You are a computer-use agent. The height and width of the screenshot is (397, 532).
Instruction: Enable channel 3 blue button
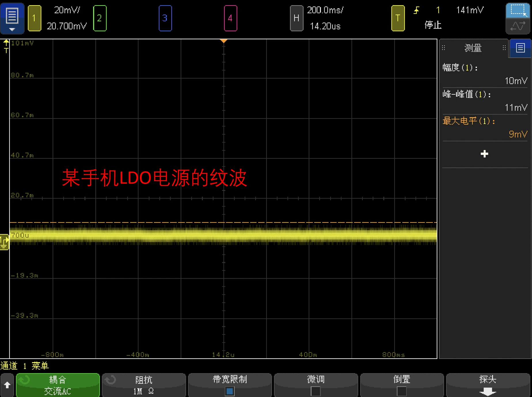(165, 18)
